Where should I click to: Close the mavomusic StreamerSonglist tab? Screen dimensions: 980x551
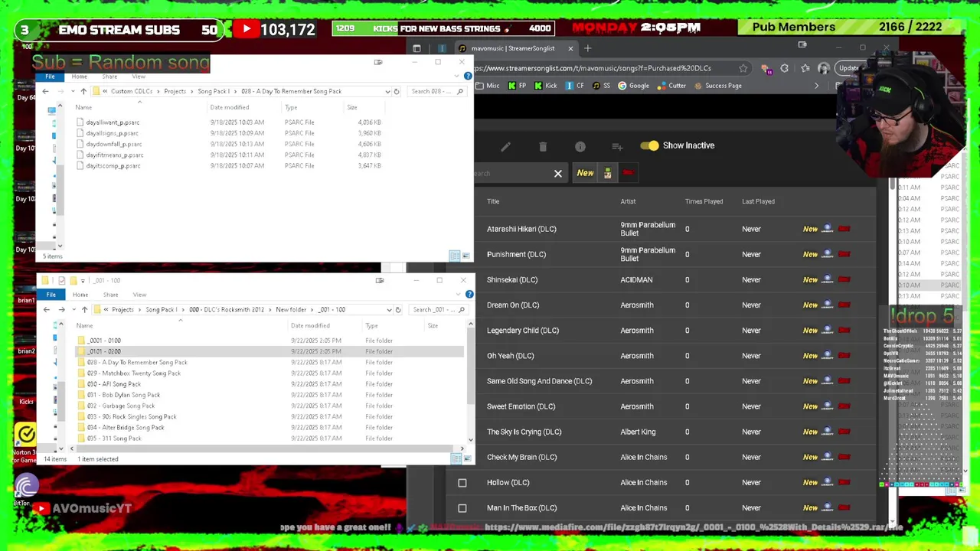point(570,48)
